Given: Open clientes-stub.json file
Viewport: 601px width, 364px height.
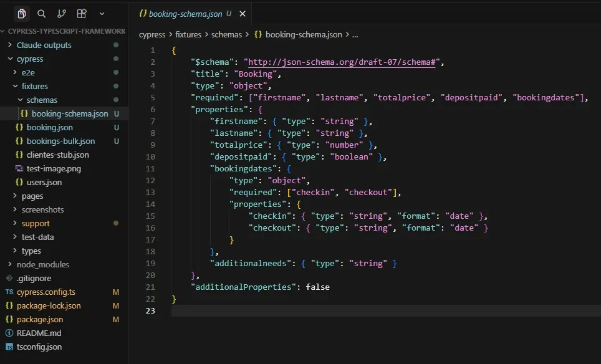Looking at the screenshot, I should pyautogui.click(x=64, y=155).
